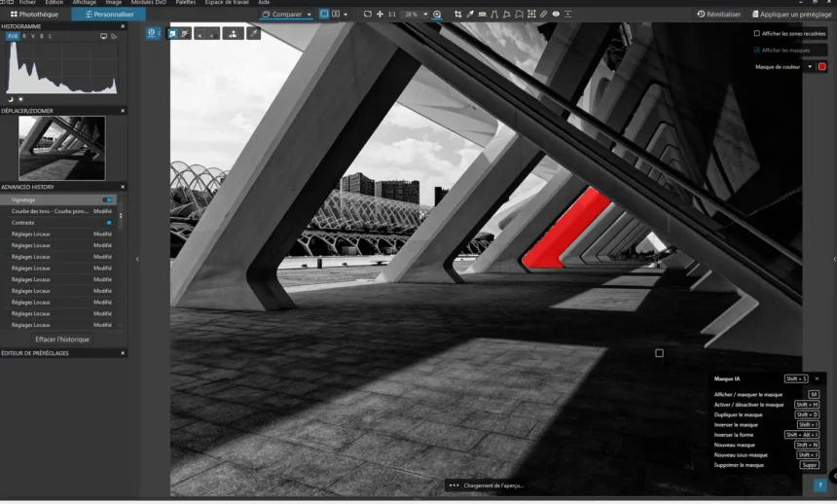This screenshot has height=504, width=837.
Task: Select the AI mask selection tool
Action: [173, 34]
